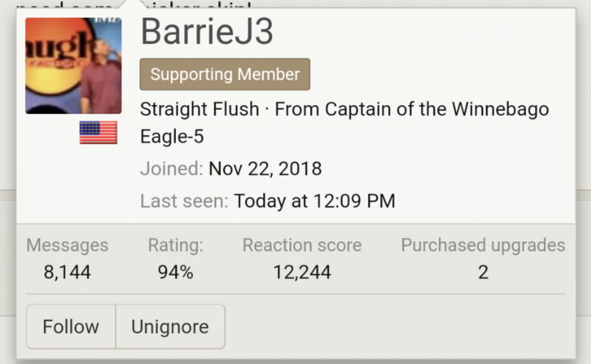Click the Last seen label
The height and width of the screenshot is (364, 591).
pyautogui.click(x=184, y=201)
